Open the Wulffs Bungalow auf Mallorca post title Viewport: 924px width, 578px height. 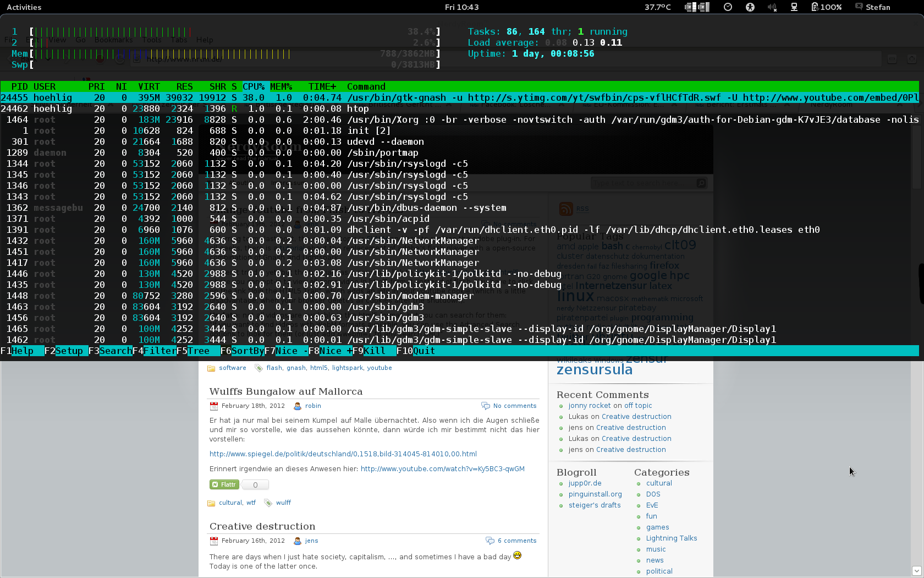tap(286, 391)
